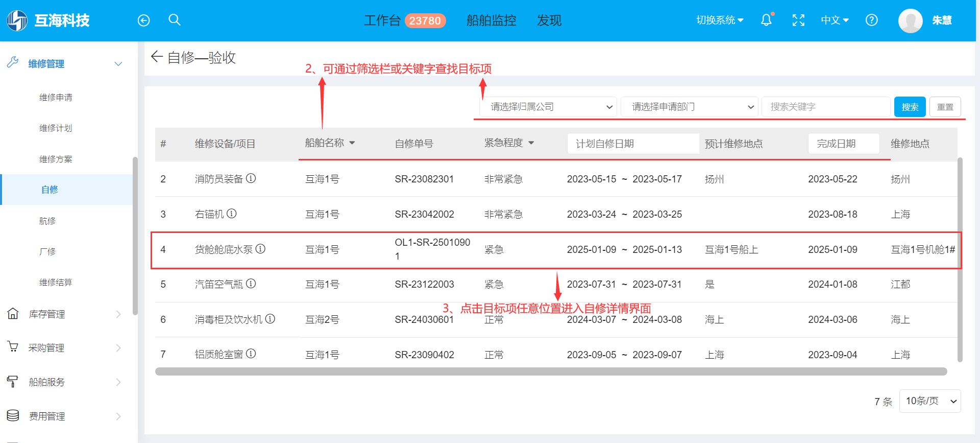Click the 采购管理 cart icon

[x=13, y=346]
